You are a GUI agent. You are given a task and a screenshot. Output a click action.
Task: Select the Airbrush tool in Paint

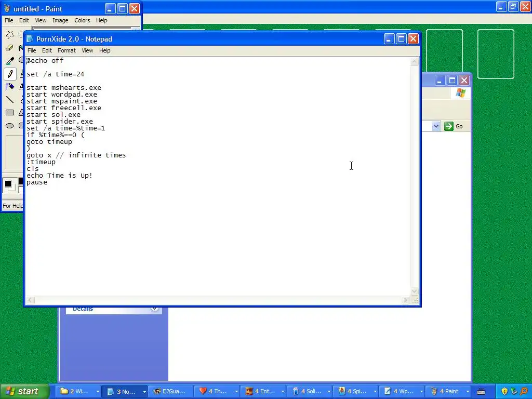tap(10, 87)
